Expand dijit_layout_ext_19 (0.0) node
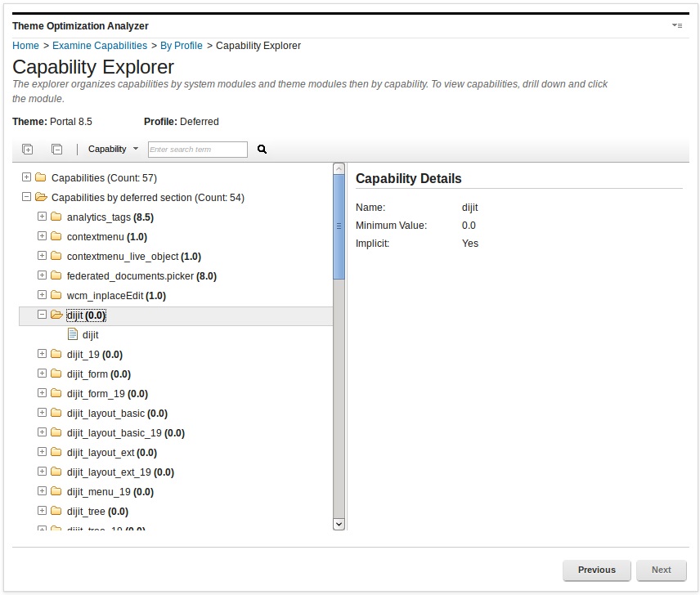Viewport: 700px width, 595px height. pyautogui.click(x=42, y=472)
